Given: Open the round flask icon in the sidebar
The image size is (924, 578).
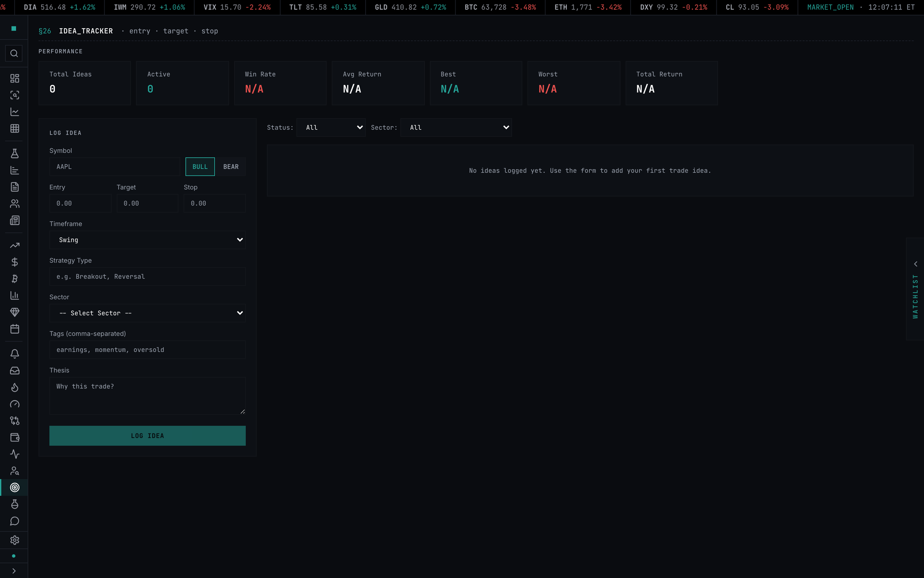Looking at the screenshot, I should pos(14,504).
